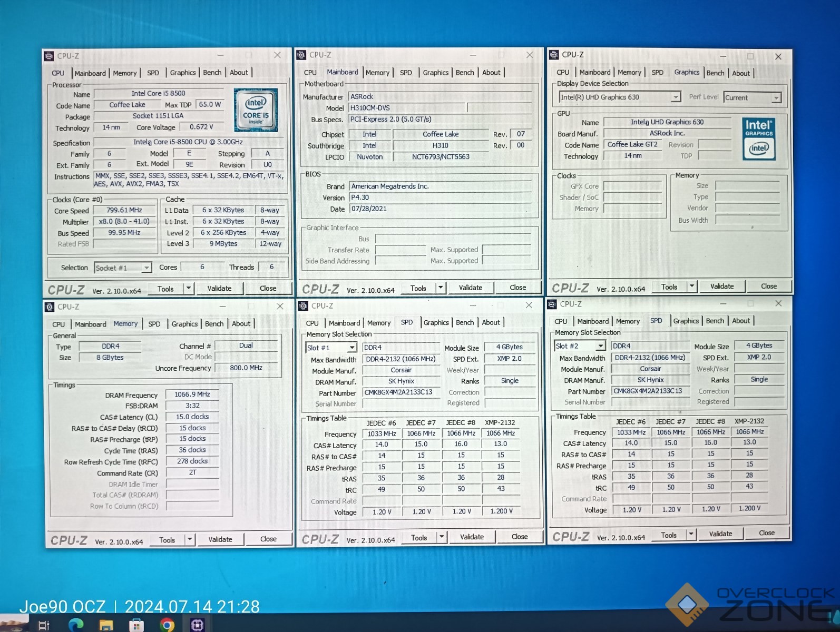Expand Tools arrow in the ASRock Mainboard window
The image size is (840, 632).
click(x=441, y=288)
